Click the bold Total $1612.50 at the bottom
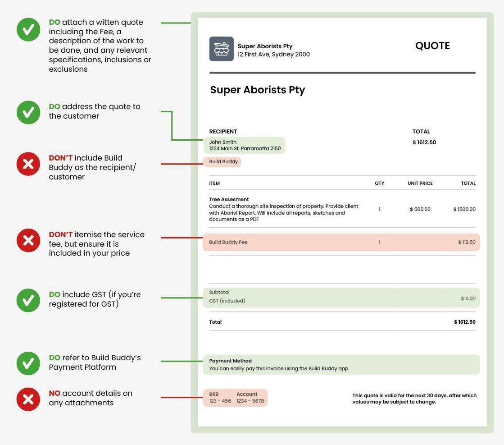This screenshot has width=504, height=445. (x=464, y=322)
